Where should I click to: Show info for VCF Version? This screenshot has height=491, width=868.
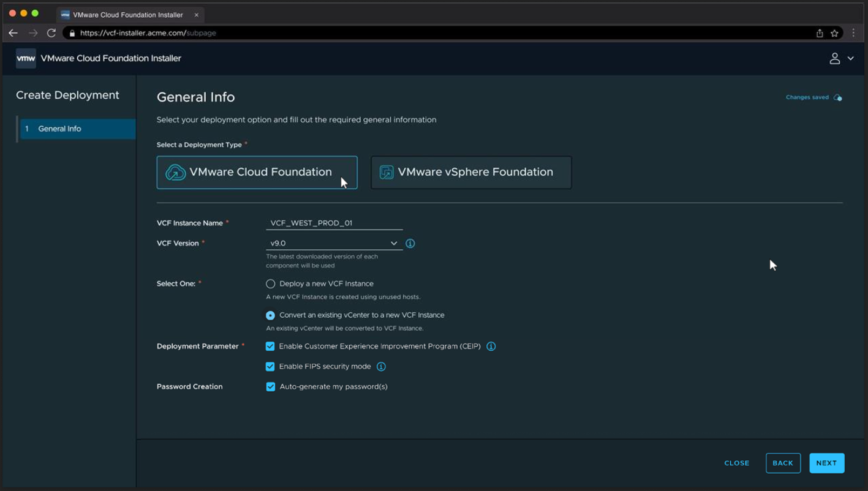pyautogui.click(x=410, y=244)
